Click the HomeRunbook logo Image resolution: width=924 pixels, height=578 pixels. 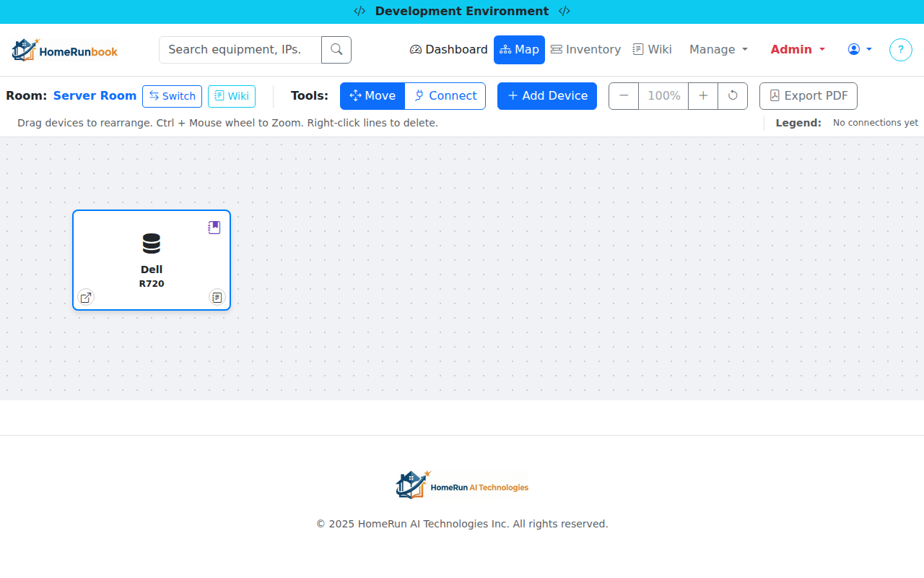65,50
